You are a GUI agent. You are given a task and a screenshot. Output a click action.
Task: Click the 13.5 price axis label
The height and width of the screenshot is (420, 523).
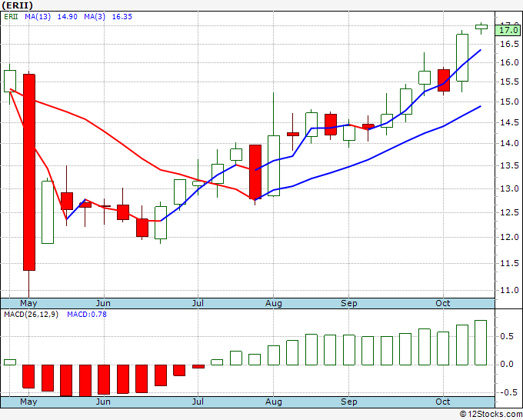click(x=509, y=166)
